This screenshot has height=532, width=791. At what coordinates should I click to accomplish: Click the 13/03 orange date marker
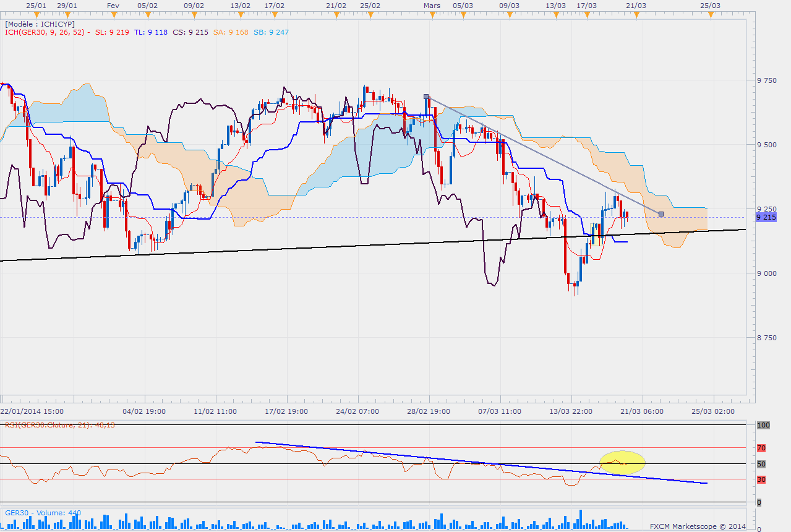(x=556, y=13)
